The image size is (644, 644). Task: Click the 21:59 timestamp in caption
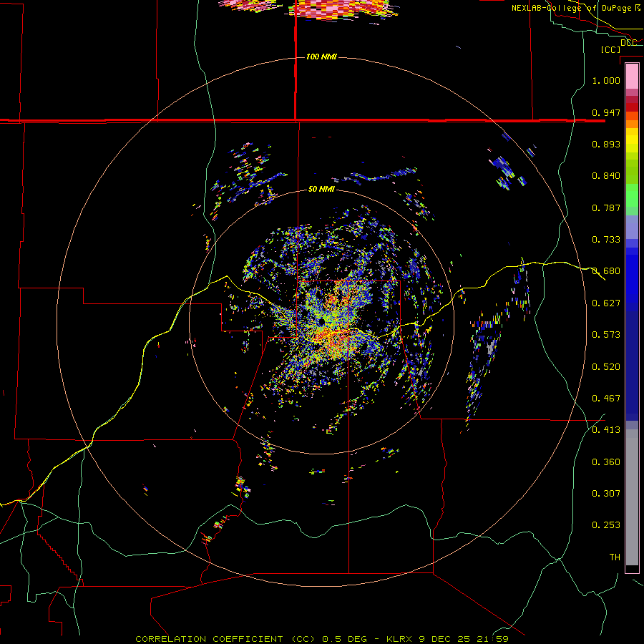[x=492, y=639]
